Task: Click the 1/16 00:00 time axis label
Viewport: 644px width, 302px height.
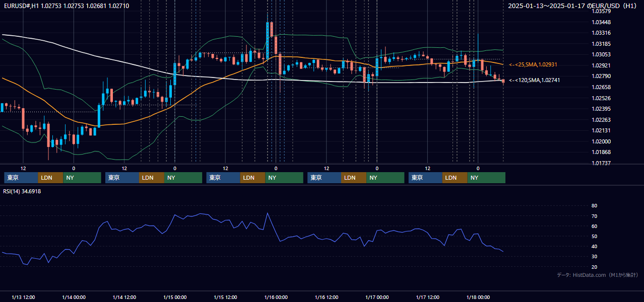Action: pyautogui.click(x=276, y=297)
